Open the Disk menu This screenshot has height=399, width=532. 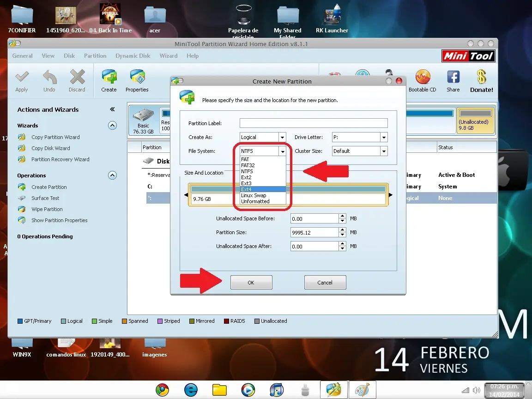click(x=69, y=55)
